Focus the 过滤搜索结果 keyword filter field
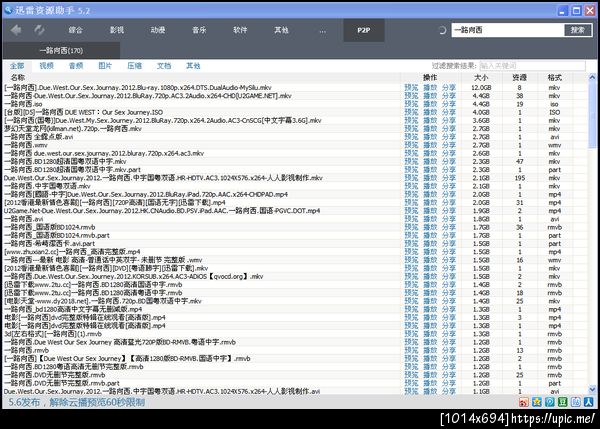This screenshot has width=600, height=429. coord(532,66)
